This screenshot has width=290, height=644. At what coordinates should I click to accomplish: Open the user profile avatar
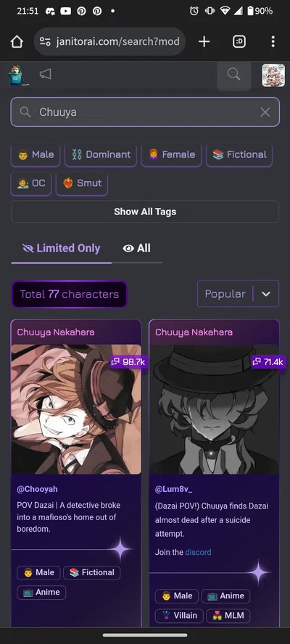tap(273, 75)
